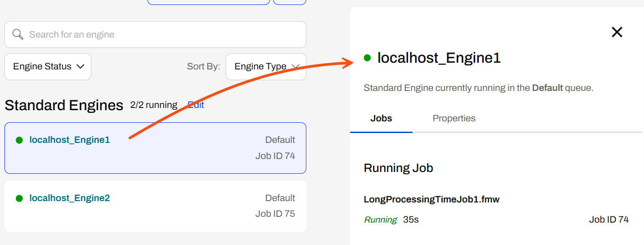The height and width of the screenshot is (245, 644).
Task: Close the engine details panel
Action: point(617,32)
